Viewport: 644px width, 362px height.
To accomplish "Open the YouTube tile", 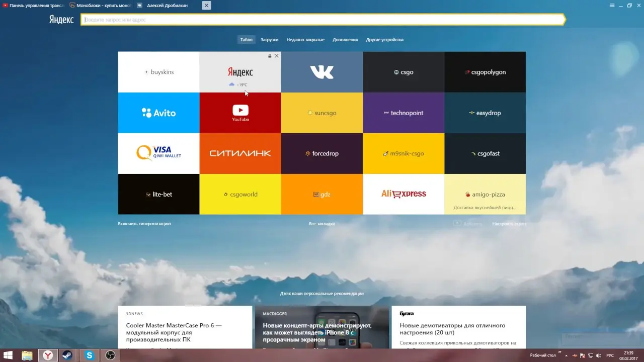I will click(240, 113).
